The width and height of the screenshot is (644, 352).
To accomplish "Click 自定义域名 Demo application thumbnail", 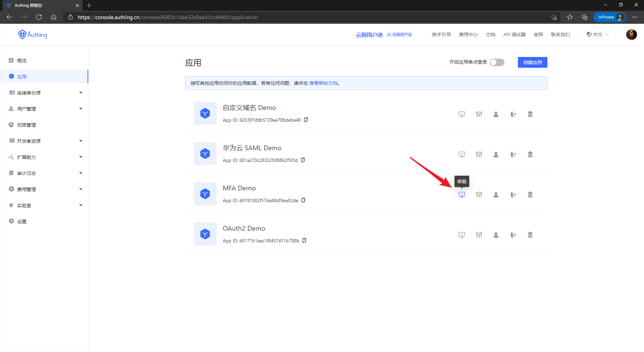I will [x=205, y=113].
